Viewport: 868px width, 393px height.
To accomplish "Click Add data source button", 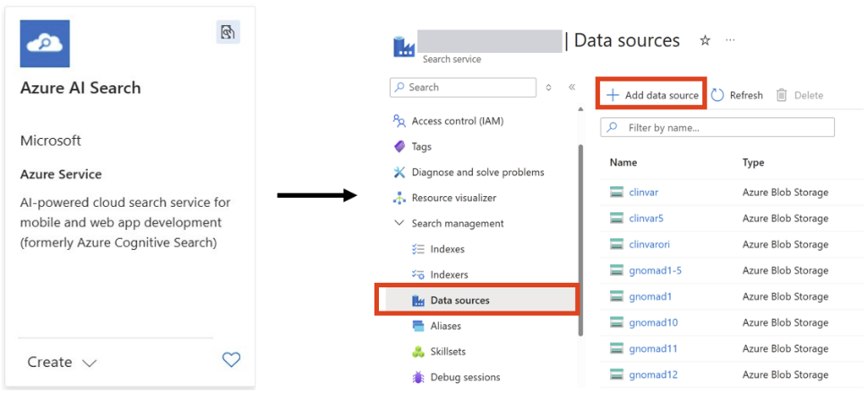I will click(x=651, y=95).
